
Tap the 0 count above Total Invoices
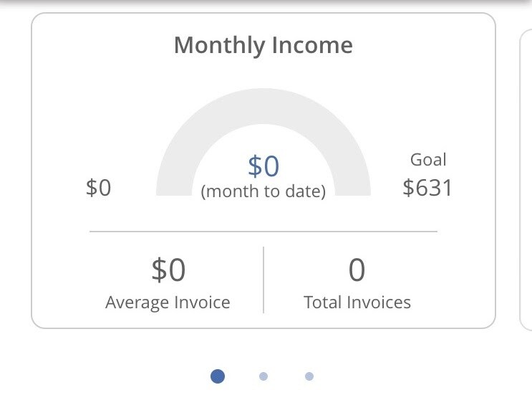click(357, 270)
